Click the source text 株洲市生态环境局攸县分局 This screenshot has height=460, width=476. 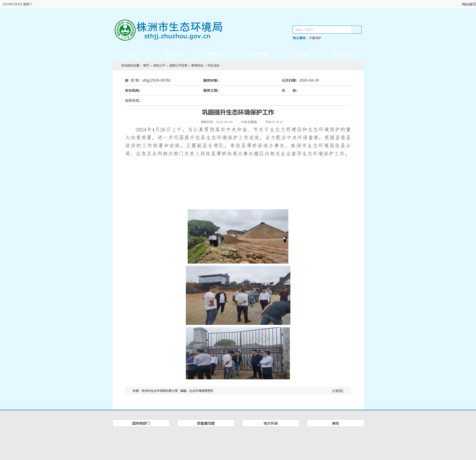160,391
